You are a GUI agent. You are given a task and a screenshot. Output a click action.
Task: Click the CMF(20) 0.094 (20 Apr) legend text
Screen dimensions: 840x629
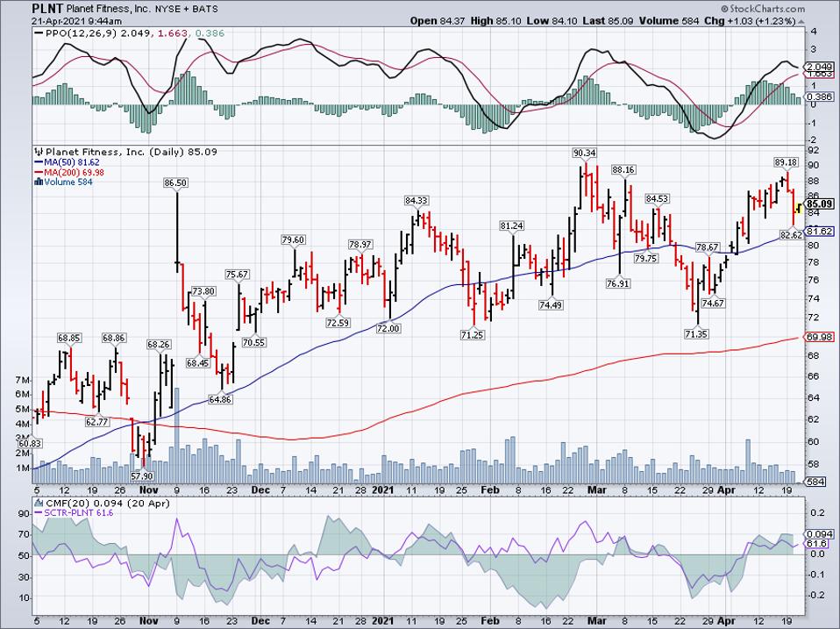(108, 503)
